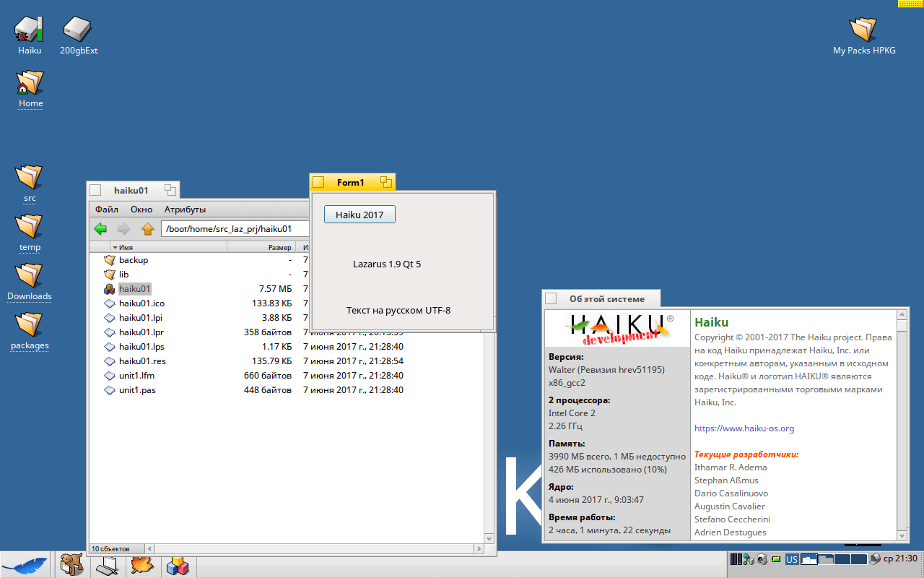The width and height of the screenshot is (924, 578).
Task: Open the Файл menu
Action: [106, 210]
